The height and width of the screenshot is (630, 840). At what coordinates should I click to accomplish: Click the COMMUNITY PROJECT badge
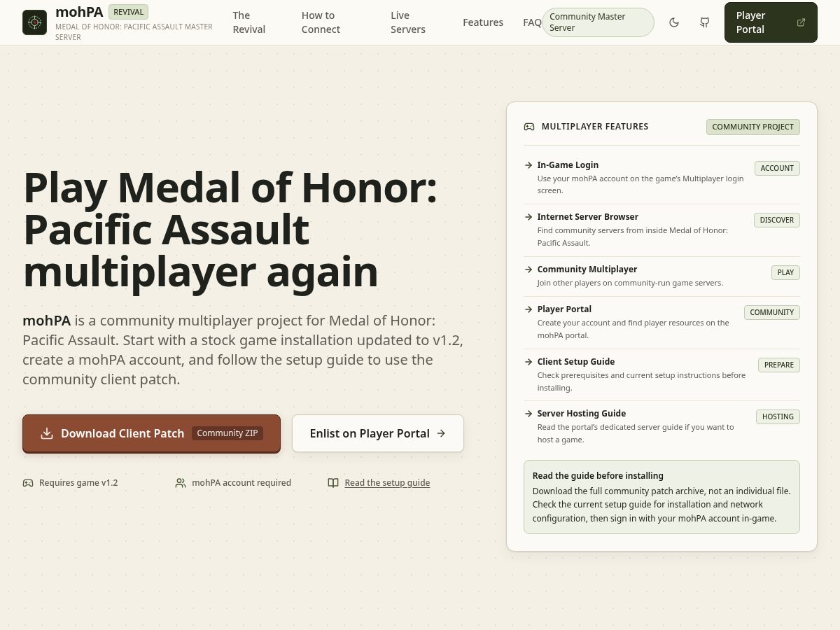click(753, 127)
